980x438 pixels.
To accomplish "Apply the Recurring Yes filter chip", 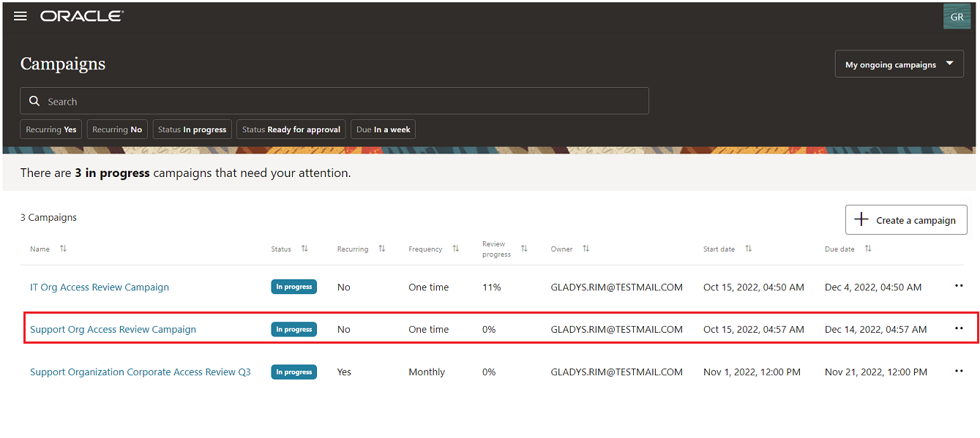I will 51,129.
